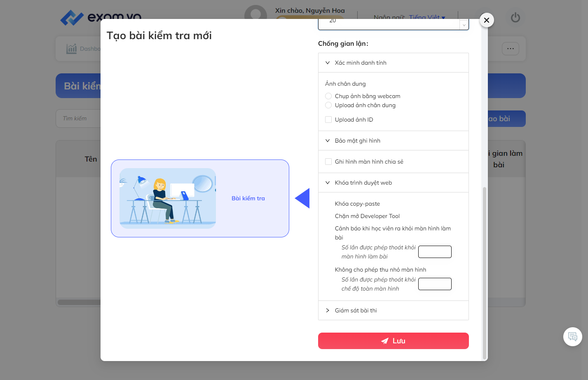Collapse Xác minh danh tính section
This screenshot has width=588, height=380.
[x=394, y=63]
